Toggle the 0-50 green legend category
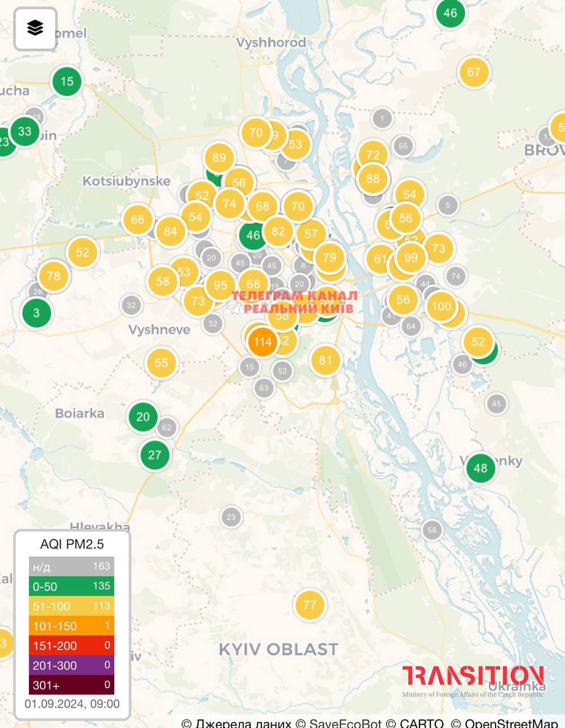 pyautogui.click(x=72, y=586)
